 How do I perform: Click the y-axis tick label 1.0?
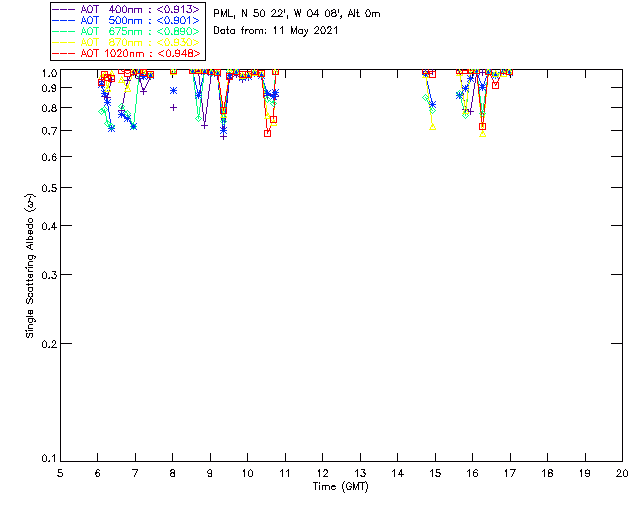point(49,73)
